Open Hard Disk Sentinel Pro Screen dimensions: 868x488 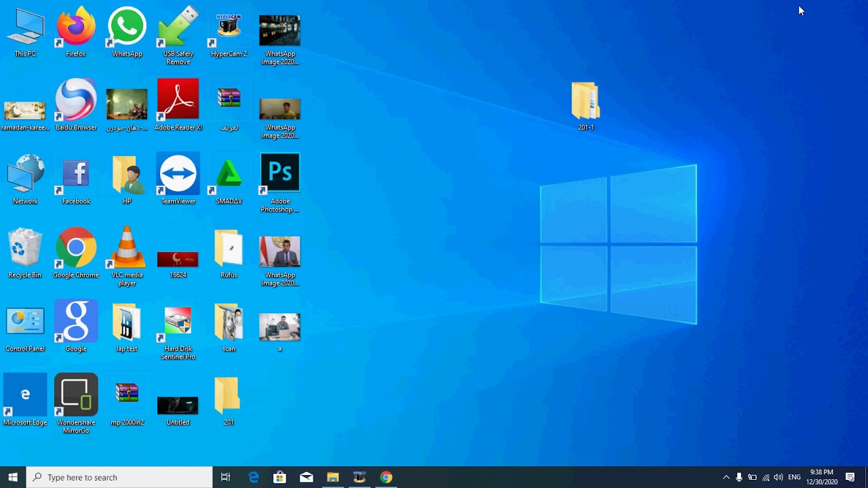click(x=178, y=332)
